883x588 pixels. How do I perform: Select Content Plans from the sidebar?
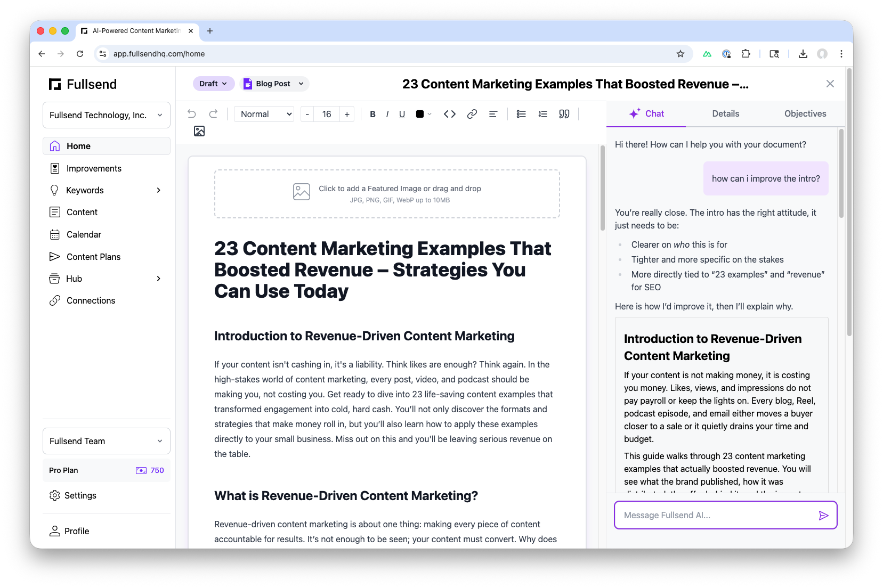93,256
